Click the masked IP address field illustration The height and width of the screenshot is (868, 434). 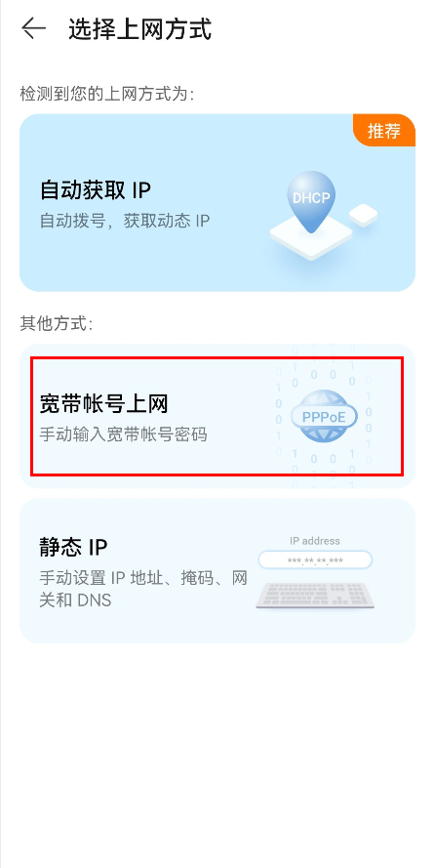coord(315,560)
